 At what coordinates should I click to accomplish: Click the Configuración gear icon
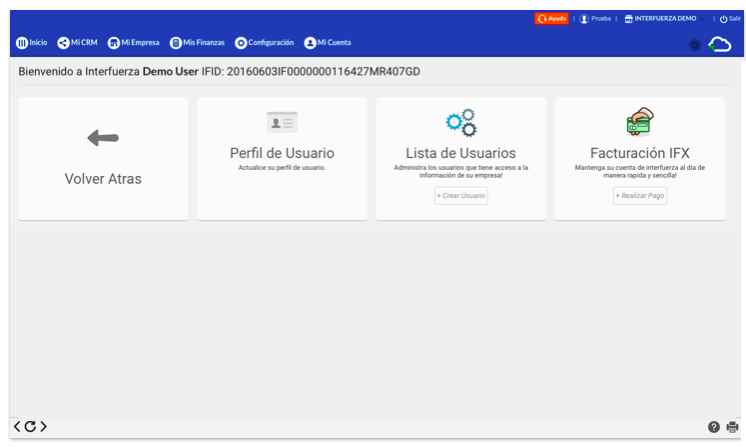click(241, 43)
